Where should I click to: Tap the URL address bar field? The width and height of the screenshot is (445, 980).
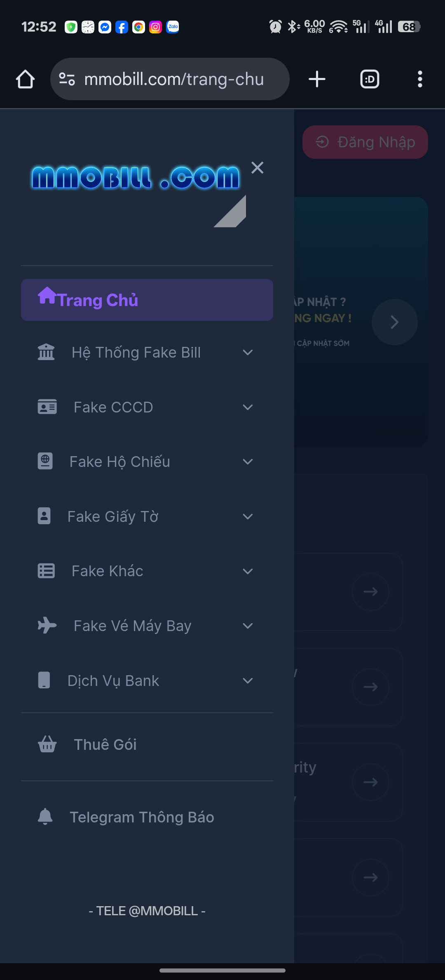click(x=174, y=79)
